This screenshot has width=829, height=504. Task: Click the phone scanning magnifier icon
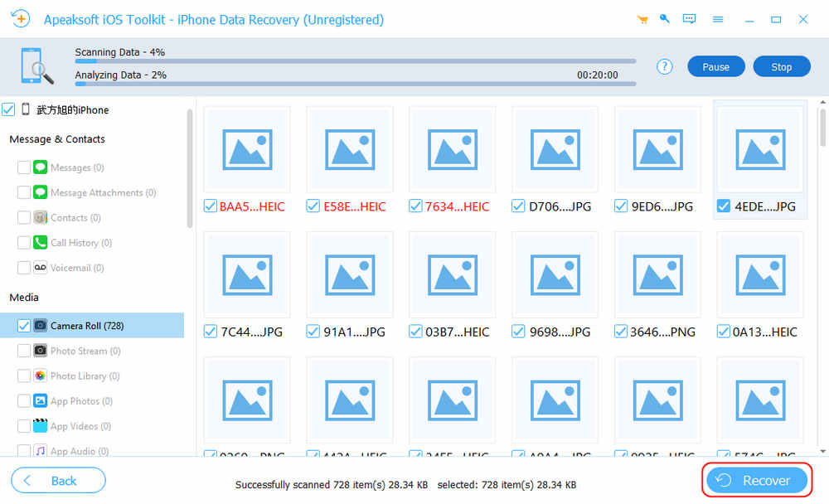point(36,66)
